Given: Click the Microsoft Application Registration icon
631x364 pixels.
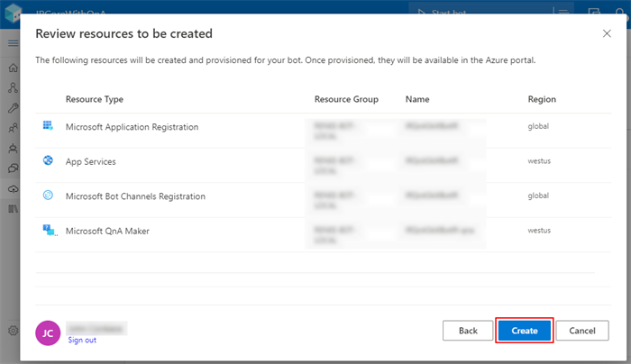Looking at the screenshot, I should coord(49,126).
